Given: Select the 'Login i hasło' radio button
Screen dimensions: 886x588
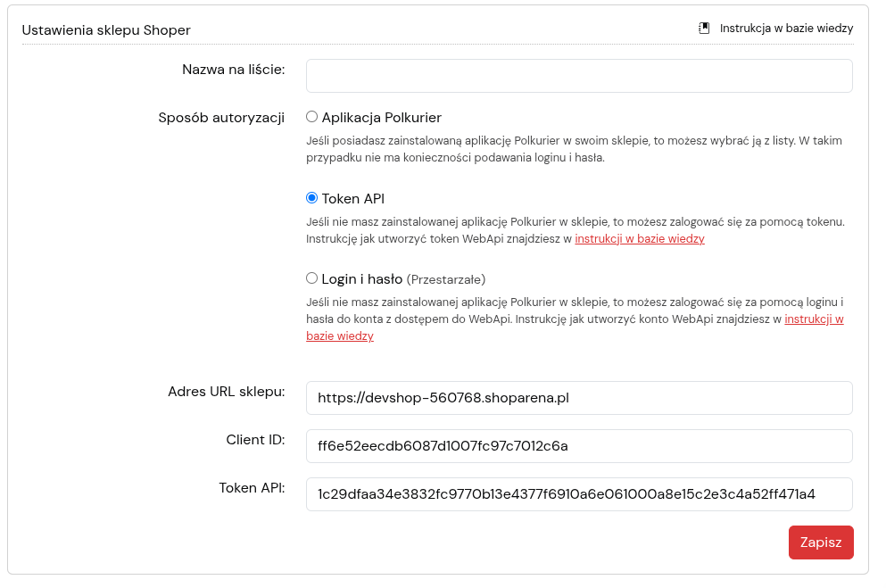Looking at the screenshot, I should tap(312, 277).
